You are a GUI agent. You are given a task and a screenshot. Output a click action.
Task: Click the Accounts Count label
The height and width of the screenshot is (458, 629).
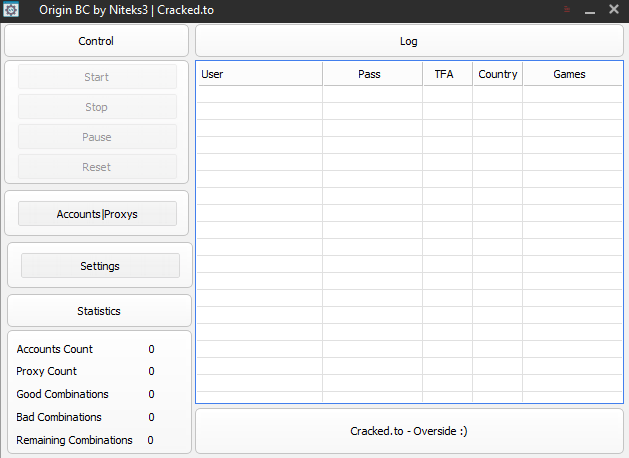pyautogui.click(x=55, y=349)
